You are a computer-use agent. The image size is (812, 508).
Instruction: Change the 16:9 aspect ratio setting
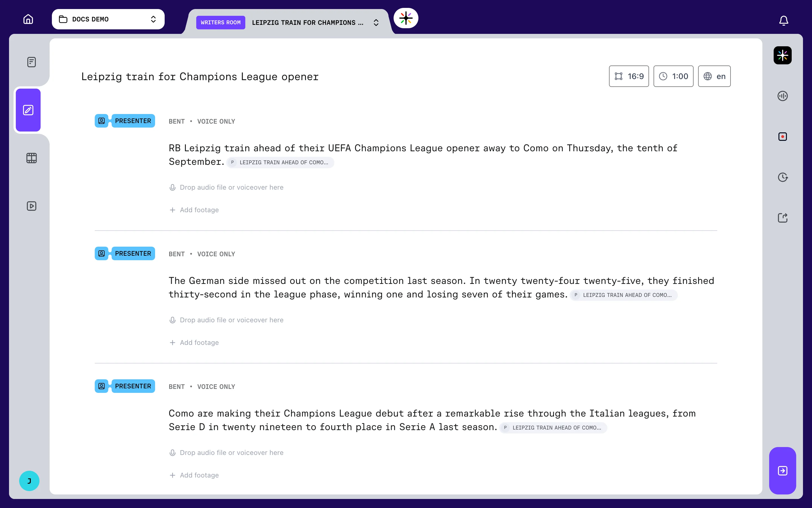pos(629,76)
